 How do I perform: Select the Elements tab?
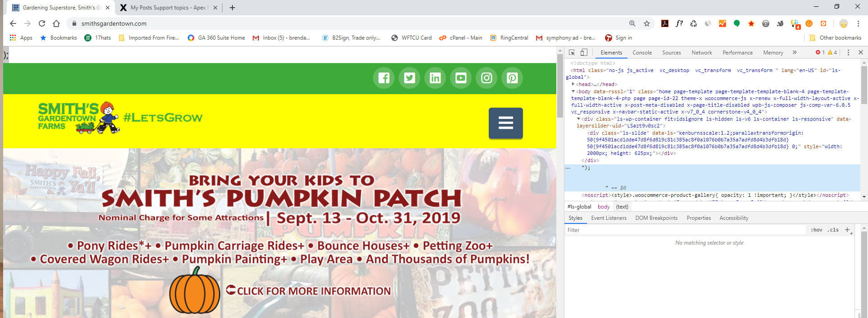611,52
